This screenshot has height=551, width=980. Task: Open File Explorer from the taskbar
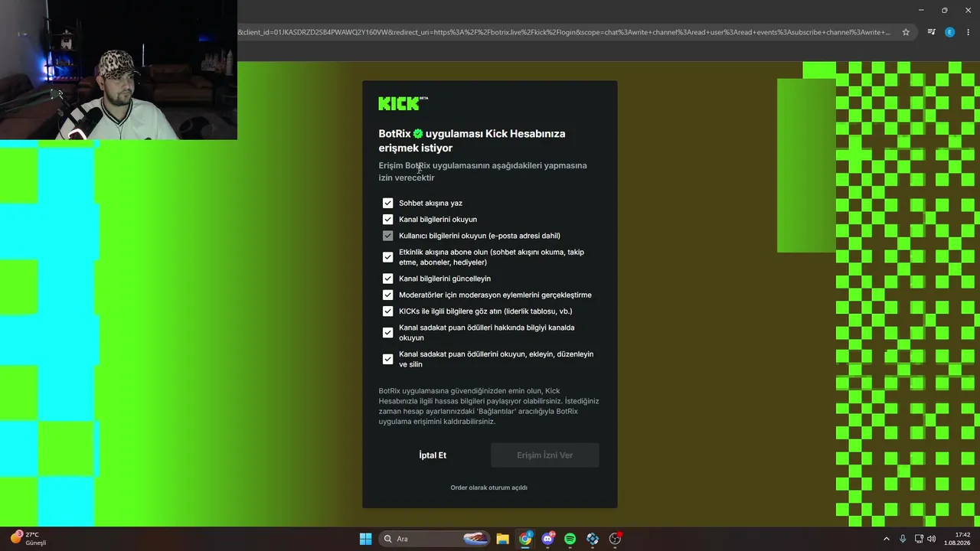click(502, 539)
